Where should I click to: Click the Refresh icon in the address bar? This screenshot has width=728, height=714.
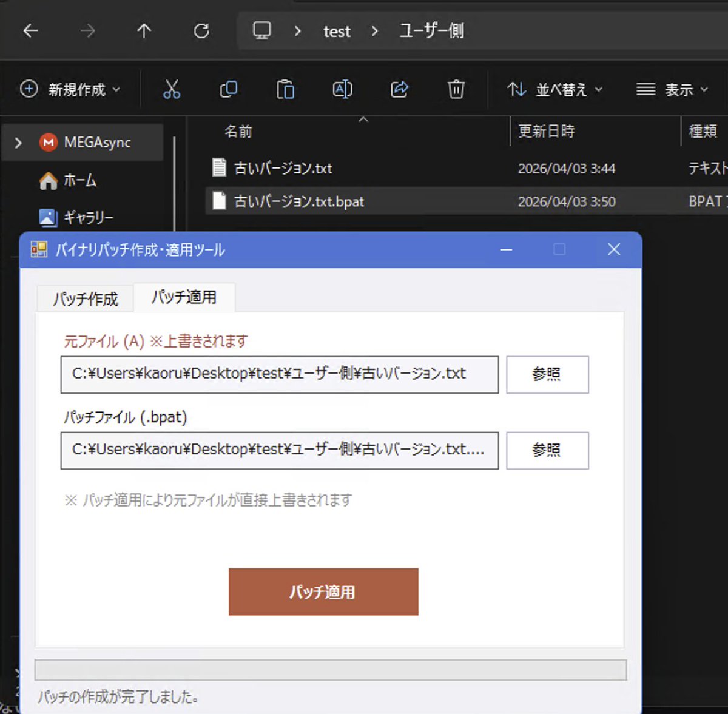pos(201,31)
